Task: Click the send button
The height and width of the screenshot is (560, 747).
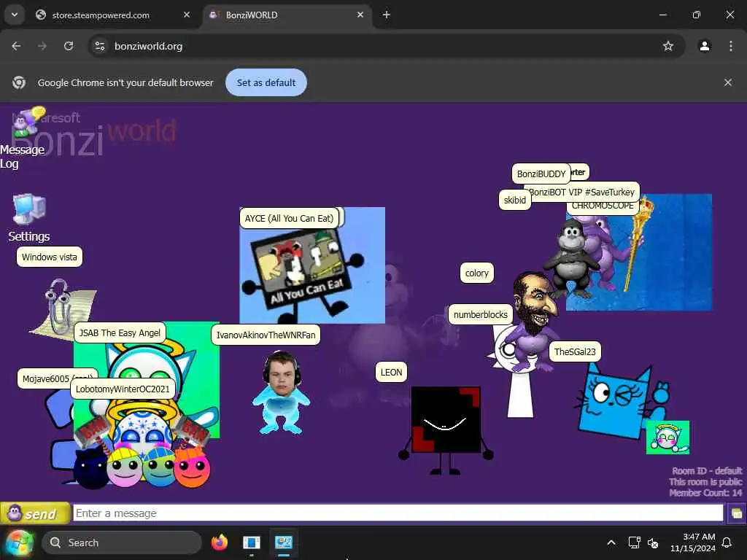Action: pyautogui.click(x=35, y=513)
